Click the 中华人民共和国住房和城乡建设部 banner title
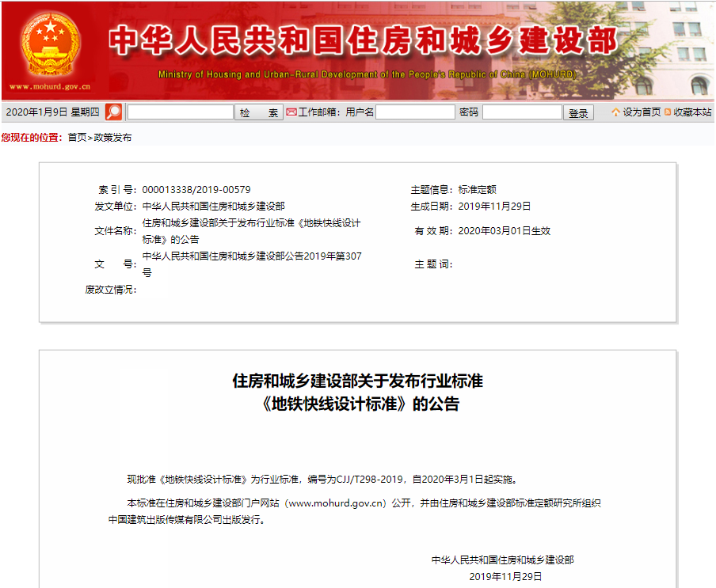 click(364, 41)
